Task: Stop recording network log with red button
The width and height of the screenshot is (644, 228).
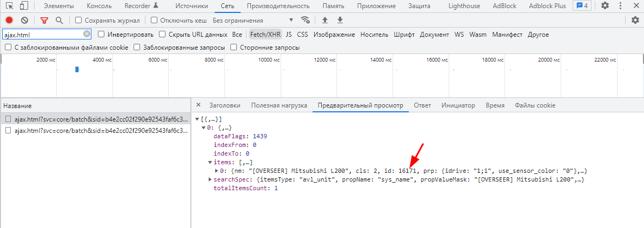Action: point(9,20)
